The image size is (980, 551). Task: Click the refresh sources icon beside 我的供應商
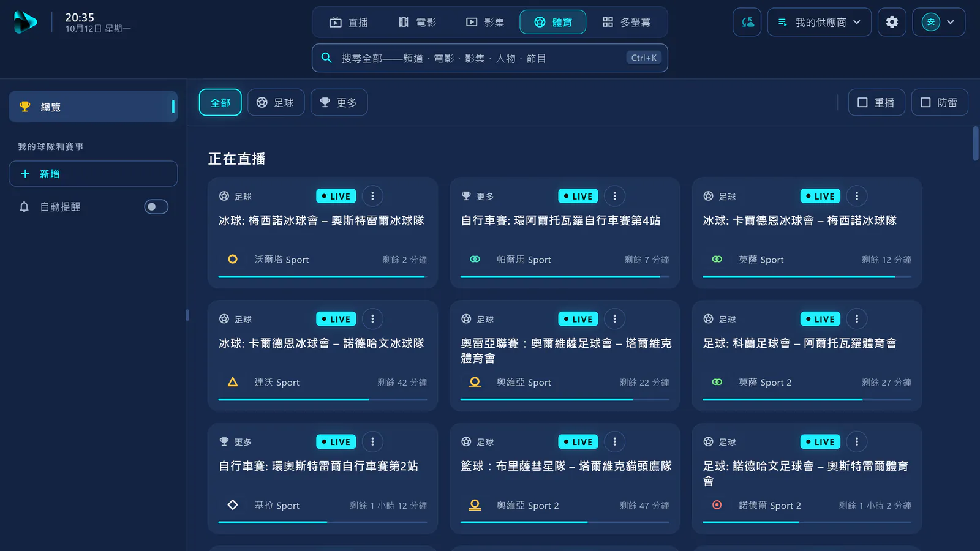pos(747,22)
